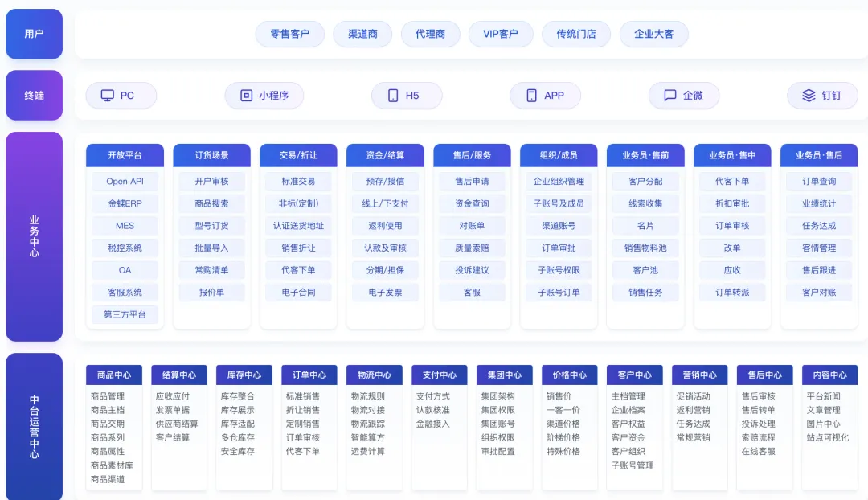Screen dimensions: 868x500
Task: Click the 销售物料池 item
Action: pyautogui.click(x=645, y=248)
